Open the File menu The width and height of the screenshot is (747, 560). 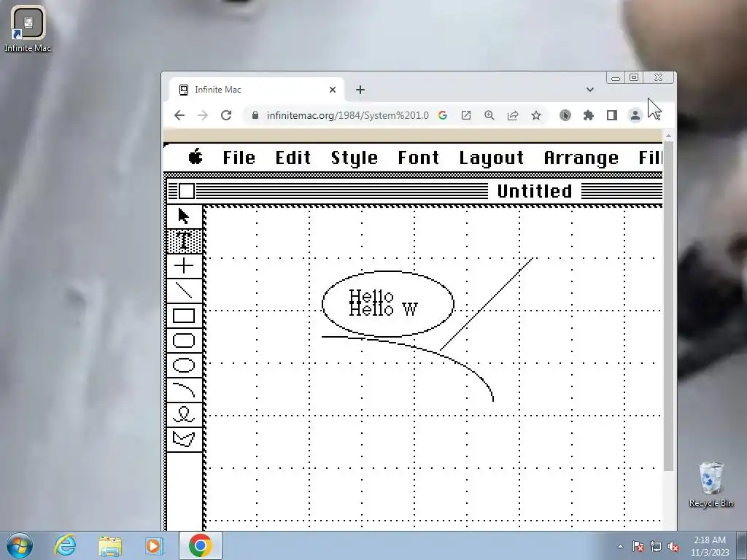pos(239,157)
